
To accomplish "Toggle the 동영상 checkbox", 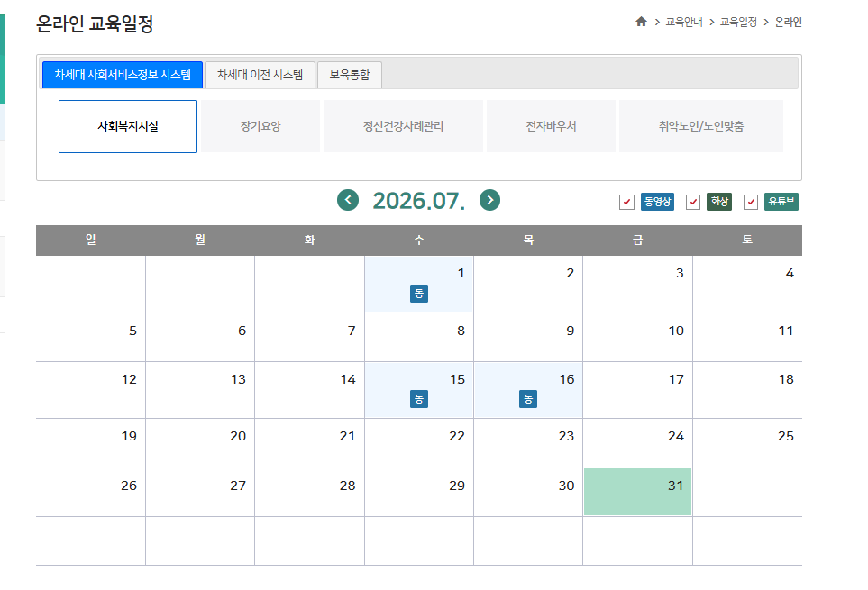I will [626, 203].
